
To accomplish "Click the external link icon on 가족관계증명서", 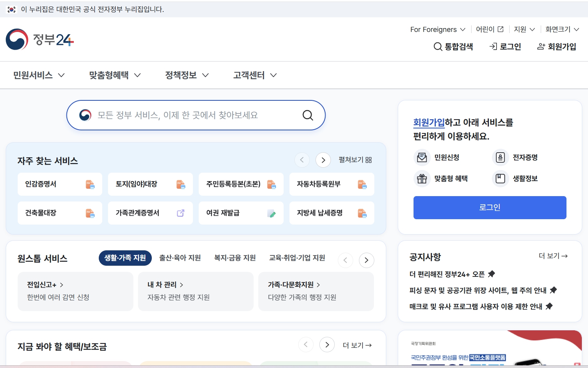I will point(180,213).
